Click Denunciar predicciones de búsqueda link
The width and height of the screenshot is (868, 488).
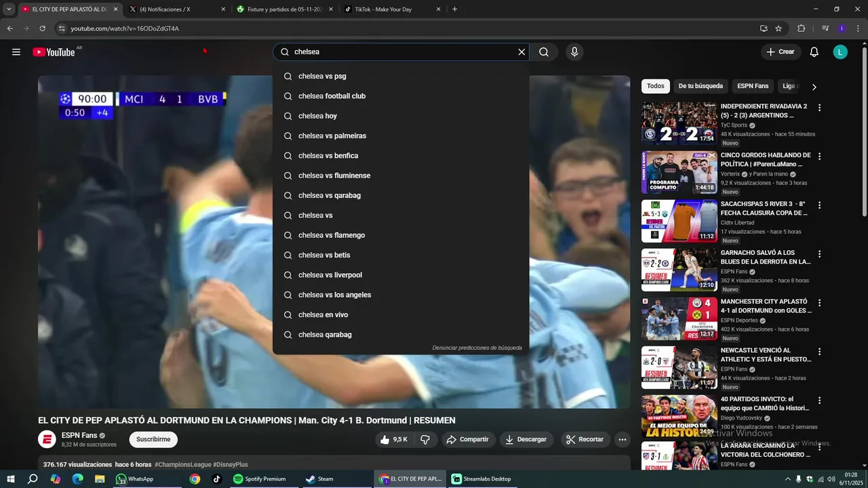(x=477, y=348)
